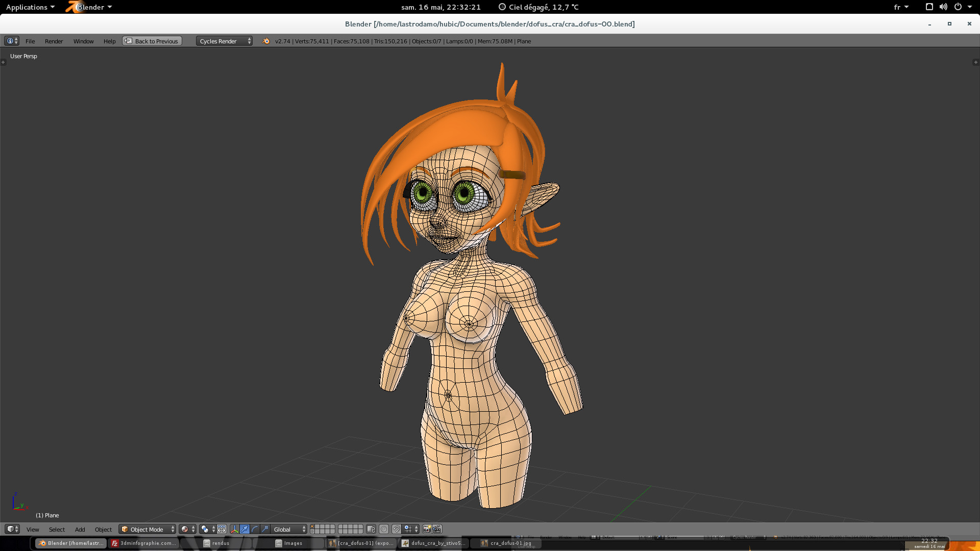Viewport: 980px width, 551px height.
Task: Switch to Images folder in taskbar
Action: pyautogui.click(x=289, y=543)
